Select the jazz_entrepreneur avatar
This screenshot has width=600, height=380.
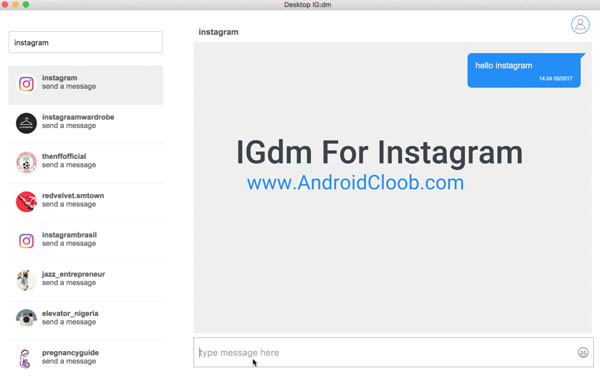pos(26,280)
